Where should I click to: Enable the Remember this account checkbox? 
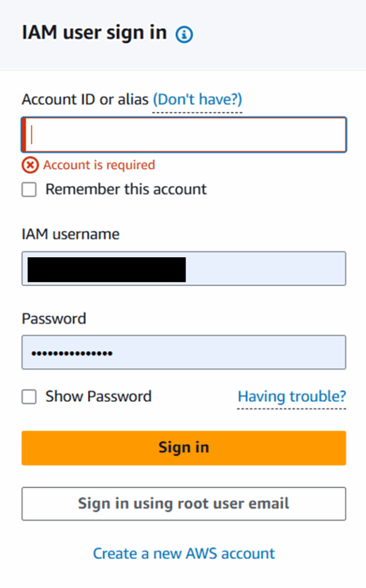[29, 189]
